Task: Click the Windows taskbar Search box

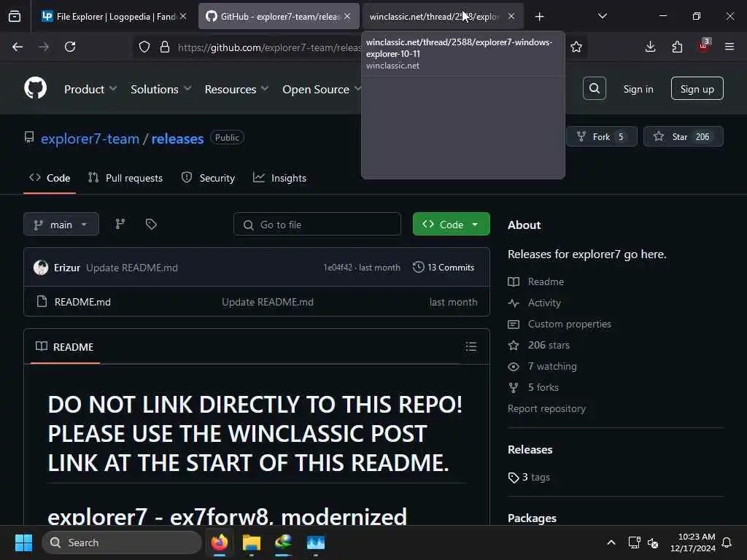Action: click(122, 542)
